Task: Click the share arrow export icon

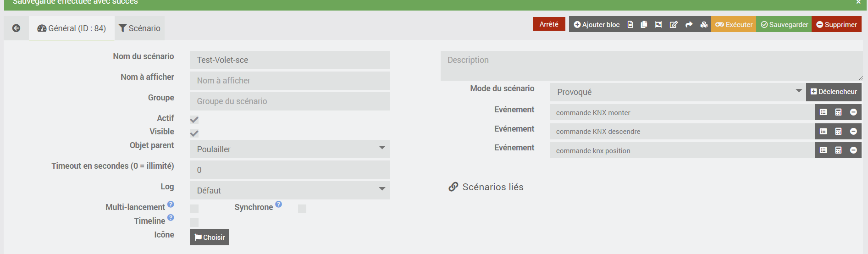Action: click(689, 25)
